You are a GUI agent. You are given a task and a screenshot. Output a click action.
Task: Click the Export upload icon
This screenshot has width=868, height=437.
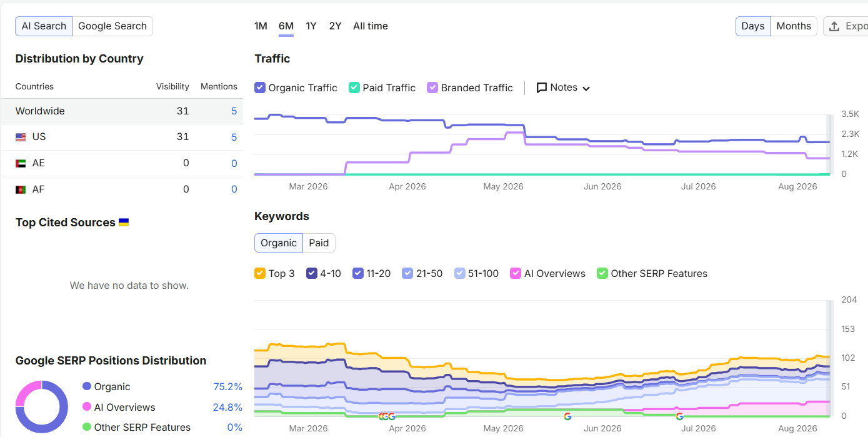(x=834, y=26)
